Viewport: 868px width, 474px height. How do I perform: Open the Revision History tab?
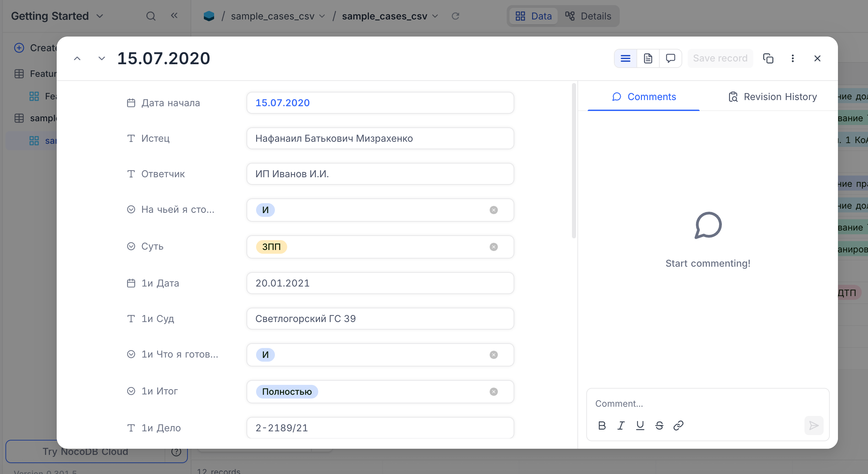pyautogui.click(x=772, y=97)
